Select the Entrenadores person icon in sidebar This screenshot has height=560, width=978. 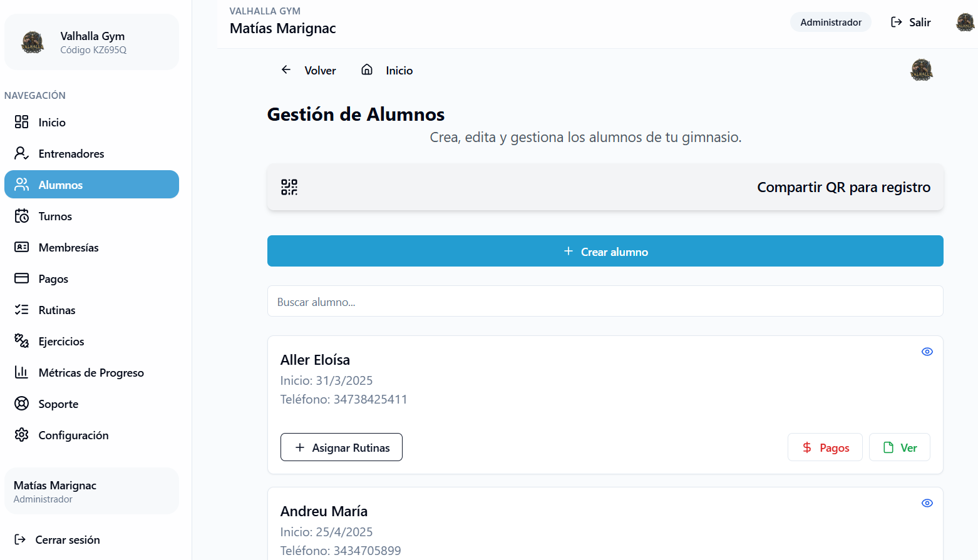click(x=21, y=153)
